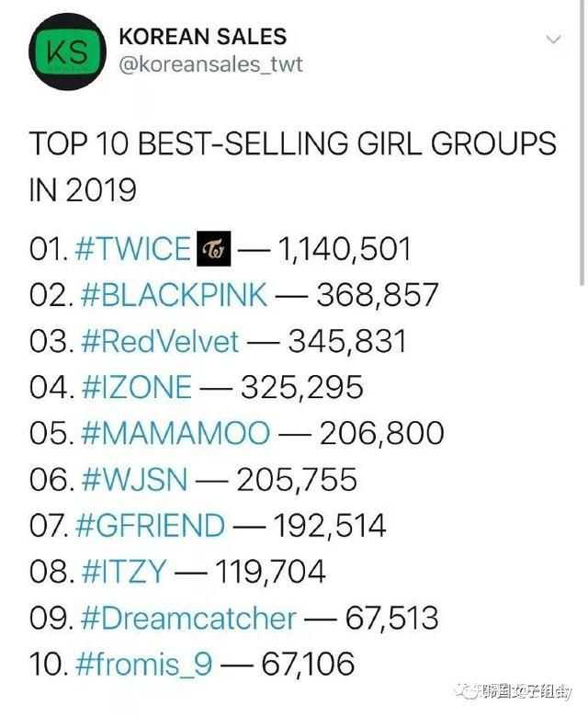Open the KS profile avatar

(67, 51)
